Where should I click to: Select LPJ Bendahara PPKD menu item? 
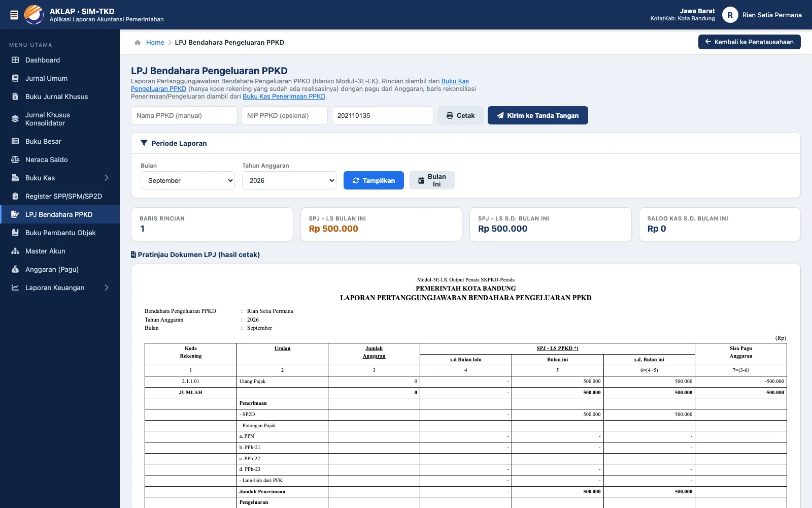point(60,214)
